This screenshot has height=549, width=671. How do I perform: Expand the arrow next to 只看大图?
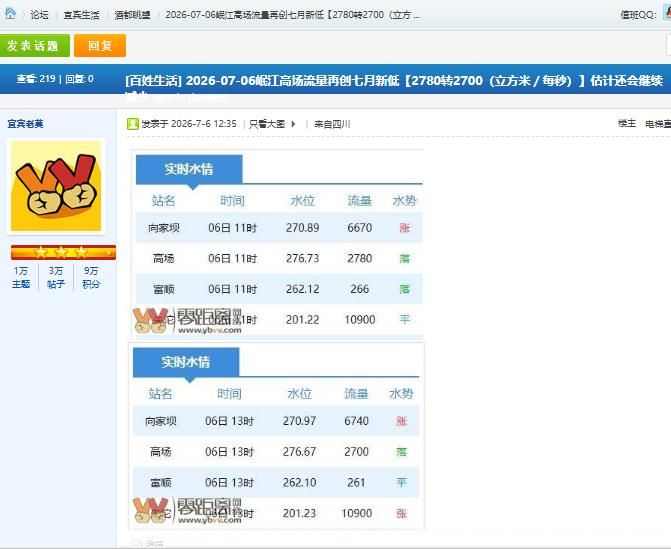pos(294,124)
